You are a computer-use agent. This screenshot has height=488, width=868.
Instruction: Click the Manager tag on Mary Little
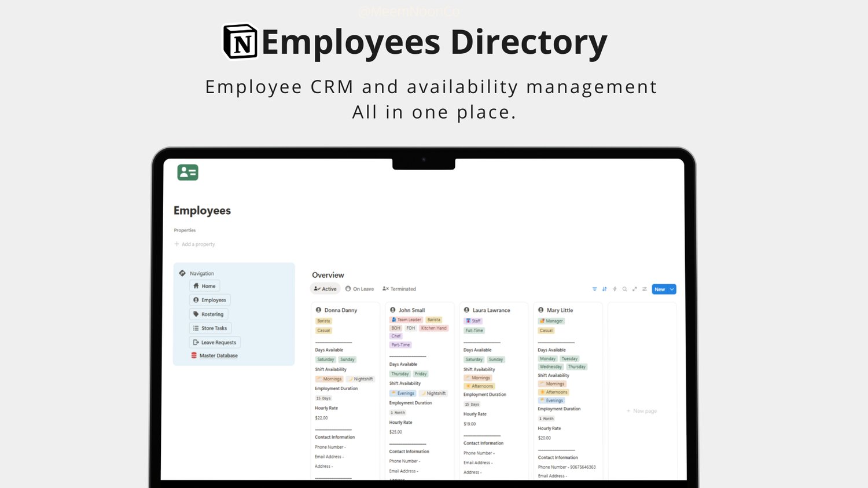551,321
